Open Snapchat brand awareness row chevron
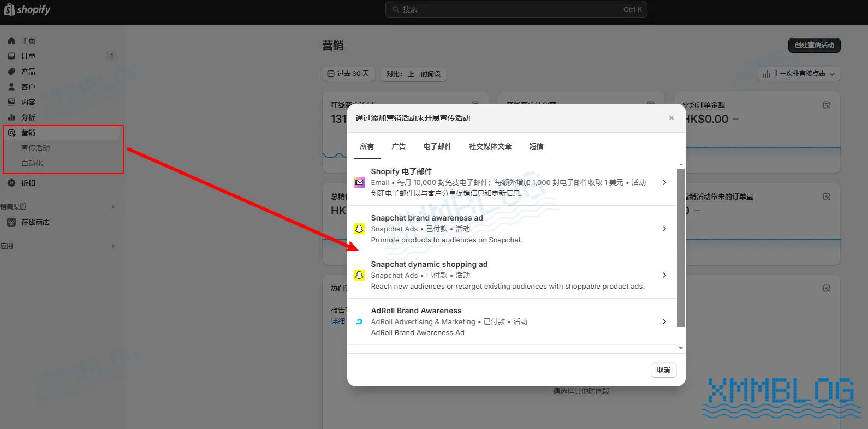868x429 pixels. point(664,229)
